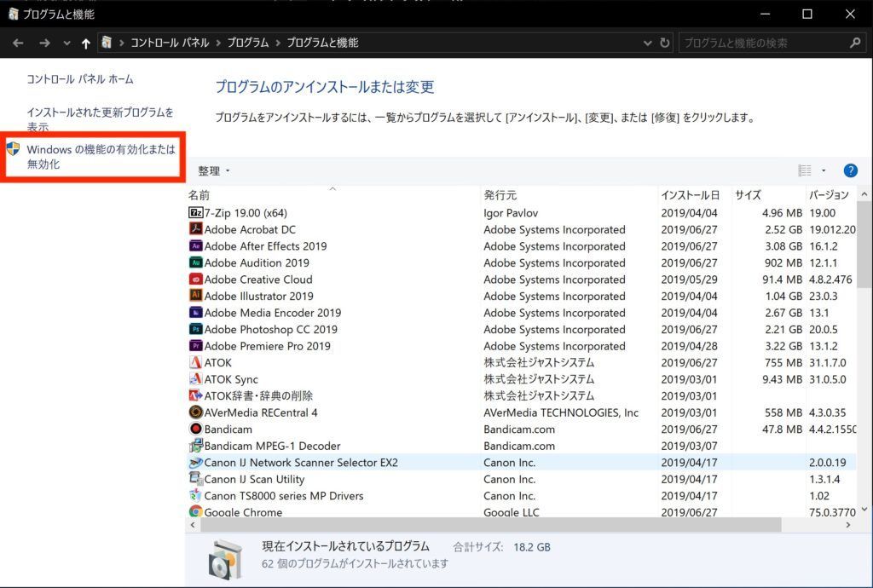Select the AVerMedia TECHNOLOGIES, Inc cell

pyautogui.click(x=561, y=412)
